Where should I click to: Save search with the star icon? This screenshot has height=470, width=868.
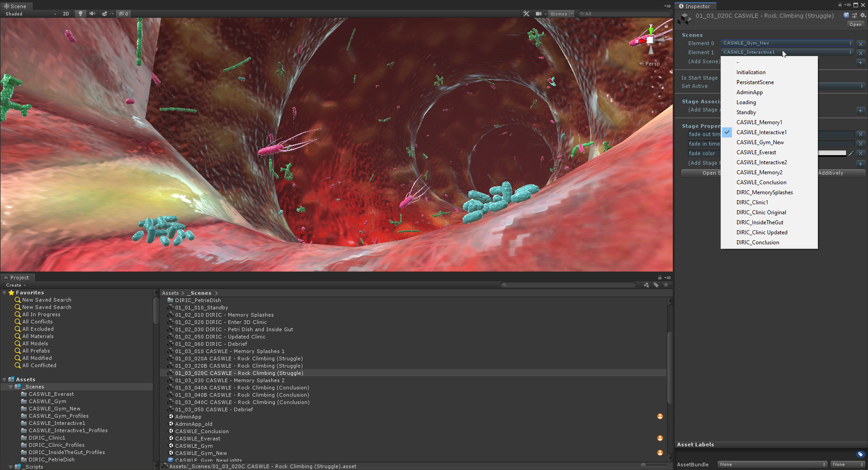pos(666,285)
